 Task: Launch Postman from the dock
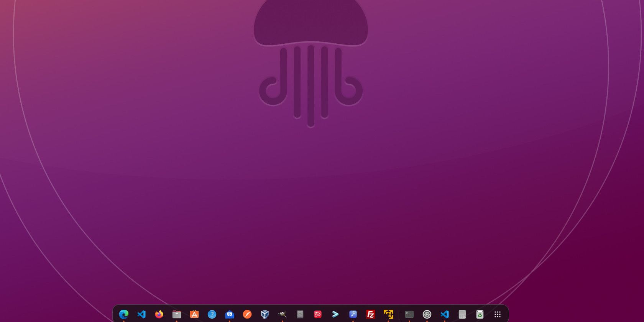247,314
